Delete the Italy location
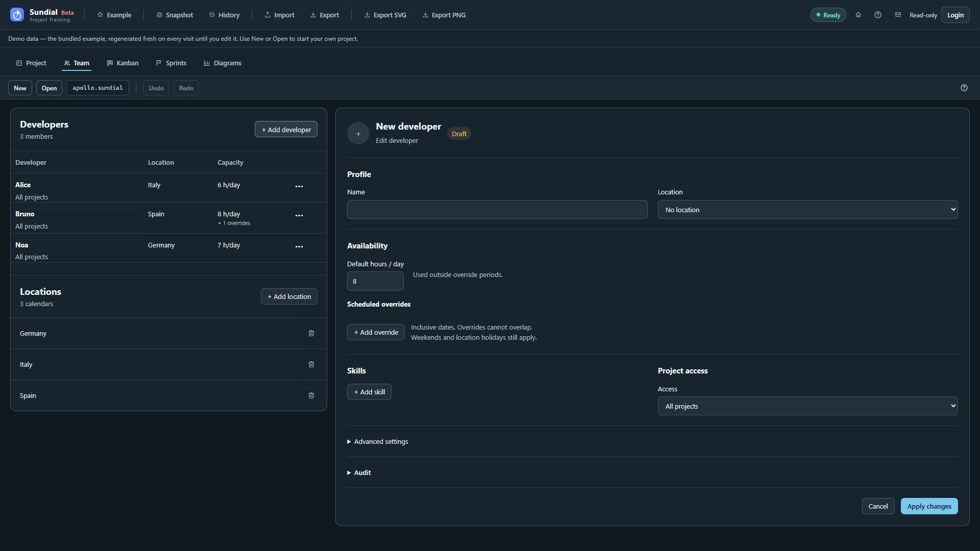This screenshot has height=551, width=980. (311, 364)
